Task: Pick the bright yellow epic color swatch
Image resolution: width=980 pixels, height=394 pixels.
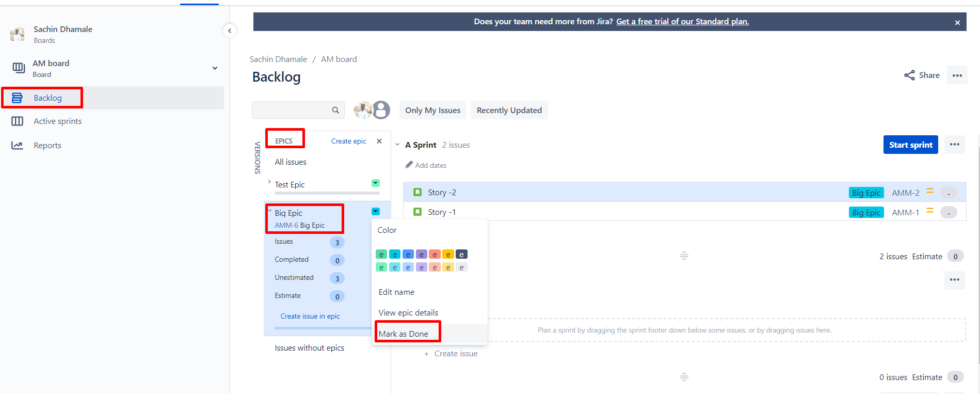Action: click(448, 254)
